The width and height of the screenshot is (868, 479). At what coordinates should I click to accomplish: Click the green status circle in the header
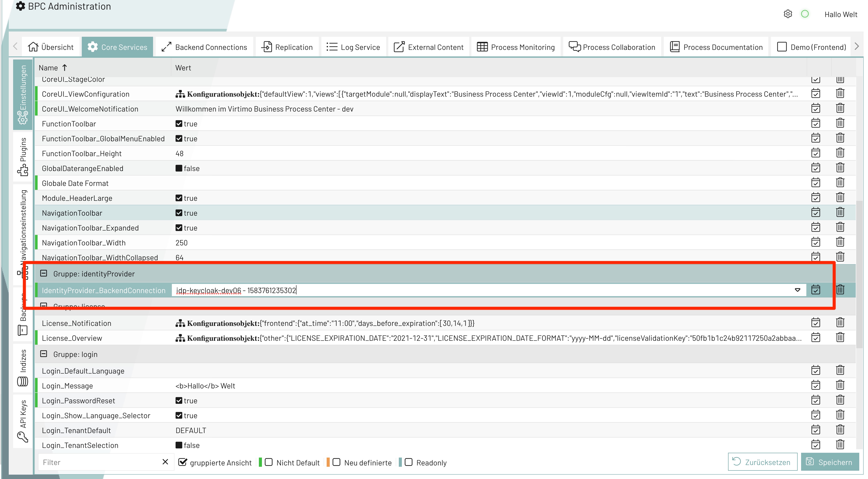[805, 14]
